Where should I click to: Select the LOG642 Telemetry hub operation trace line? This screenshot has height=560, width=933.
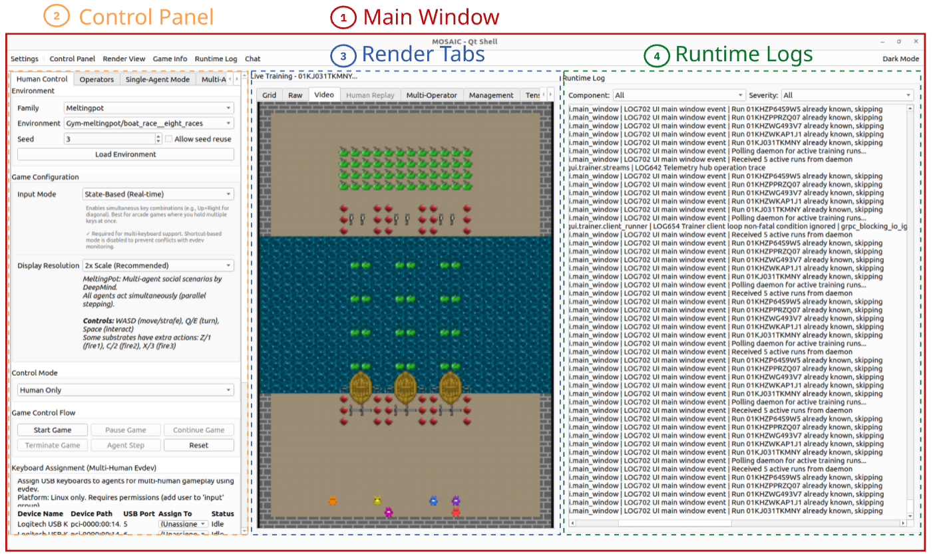[667, 168]
